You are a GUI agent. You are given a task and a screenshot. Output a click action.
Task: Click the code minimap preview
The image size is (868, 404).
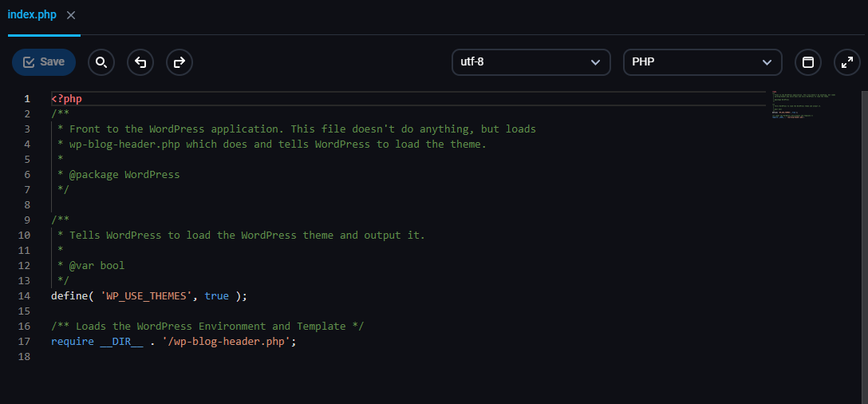tap(803, 105)
